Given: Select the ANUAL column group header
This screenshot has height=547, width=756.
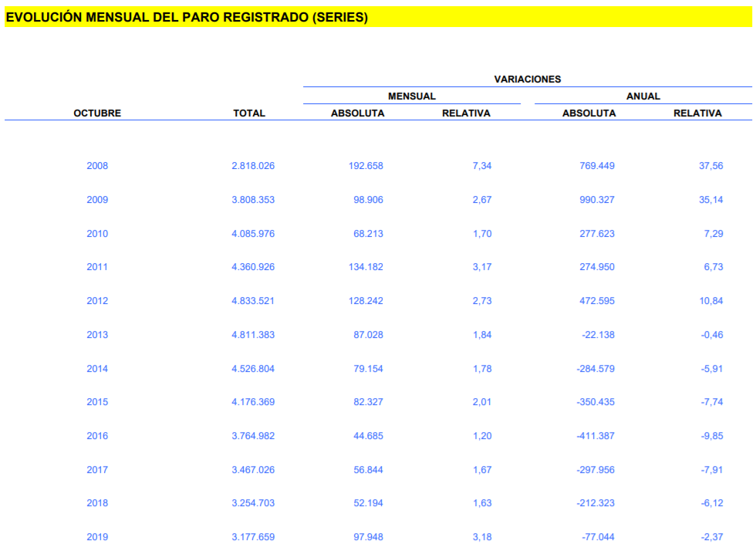Looking at the screenshot, I should click(643, 96).
